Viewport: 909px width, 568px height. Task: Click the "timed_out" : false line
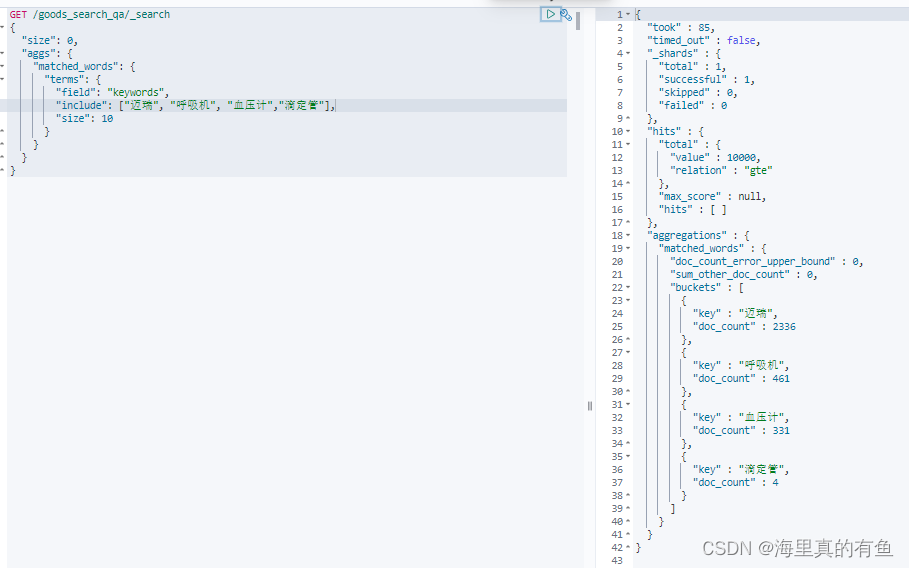[704, 41]
